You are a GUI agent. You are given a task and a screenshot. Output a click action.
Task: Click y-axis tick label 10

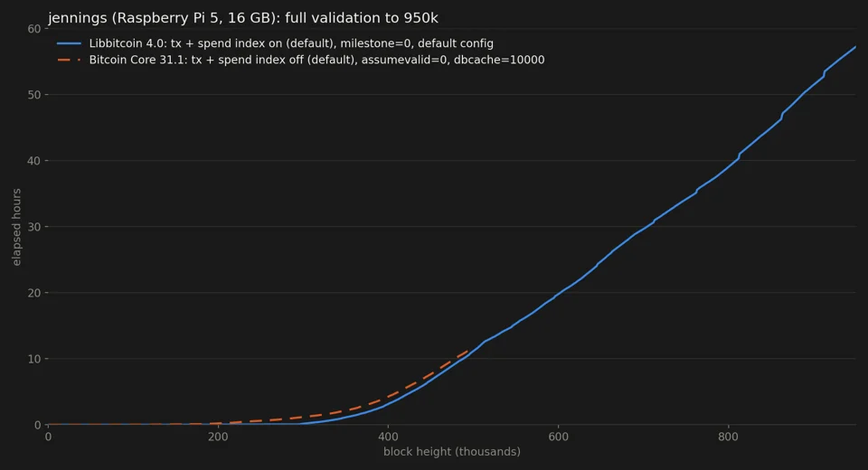[34, 359]
